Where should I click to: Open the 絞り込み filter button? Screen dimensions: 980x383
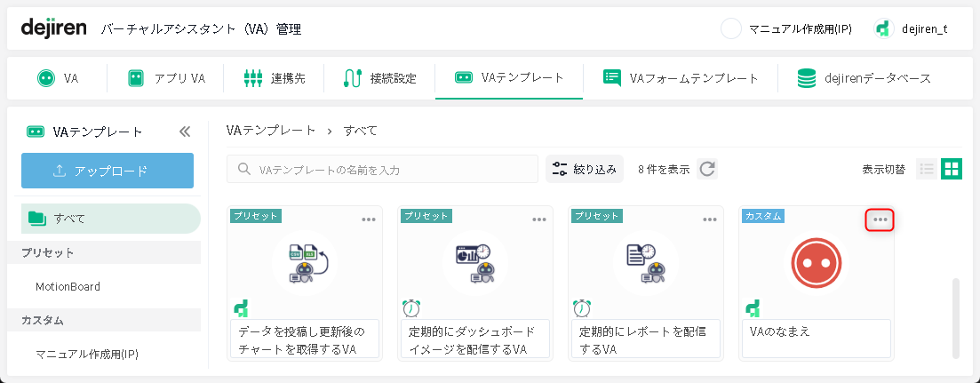[x=585, y=169]
